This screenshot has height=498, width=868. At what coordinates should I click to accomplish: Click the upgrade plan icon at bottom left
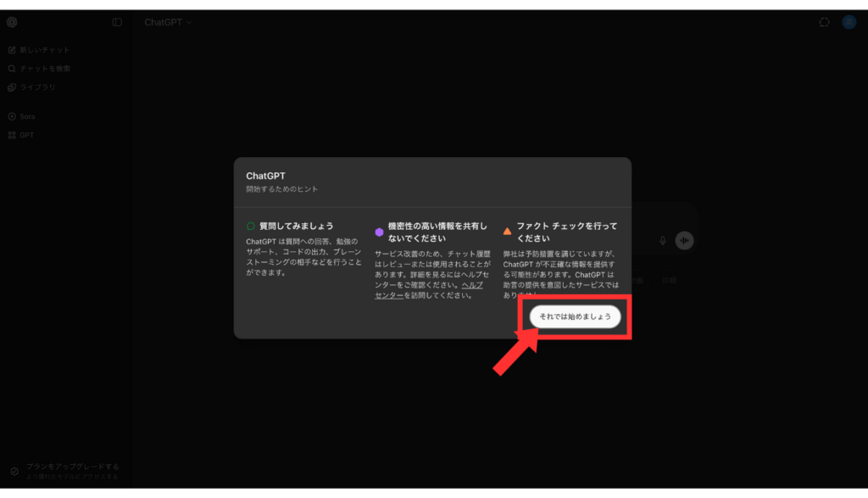click(14, 472)
